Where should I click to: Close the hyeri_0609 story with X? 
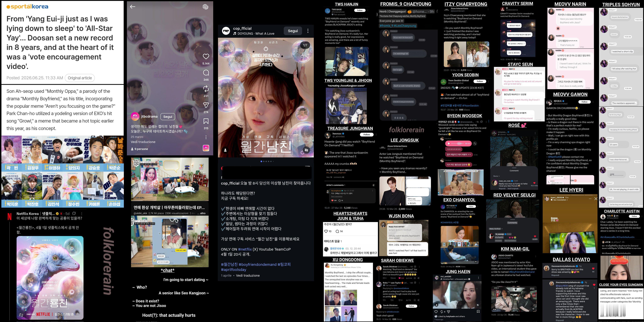click(596, 199)
